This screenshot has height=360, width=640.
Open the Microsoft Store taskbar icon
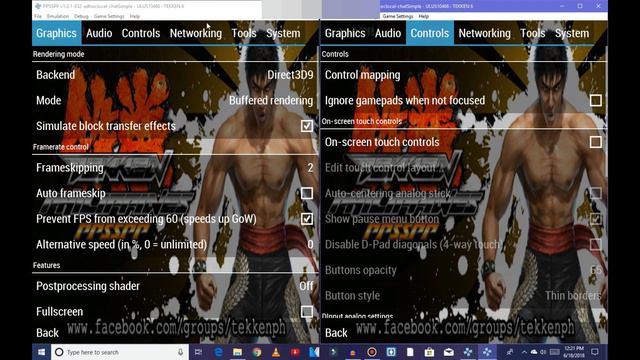click(429, 352)
